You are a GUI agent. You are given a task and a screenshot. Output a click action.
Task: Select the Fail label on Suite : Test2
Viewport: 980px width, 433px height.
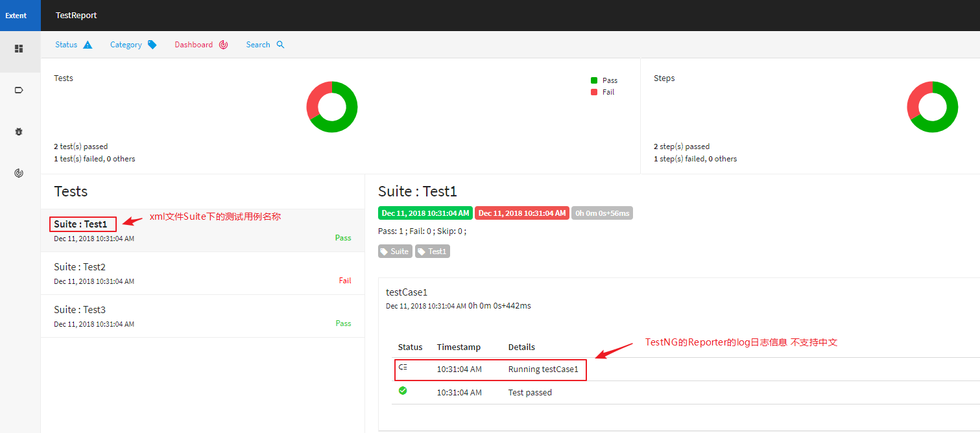click(x=344, y=281)
